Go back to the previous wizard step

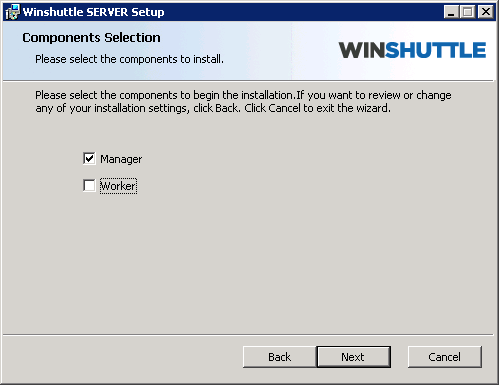[279, 357]
